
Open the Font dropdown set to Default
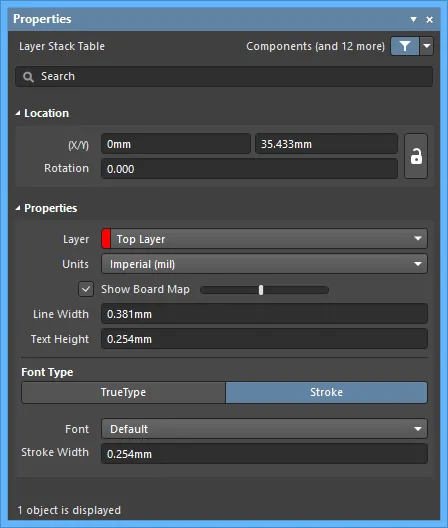click(x=264, y=429)
